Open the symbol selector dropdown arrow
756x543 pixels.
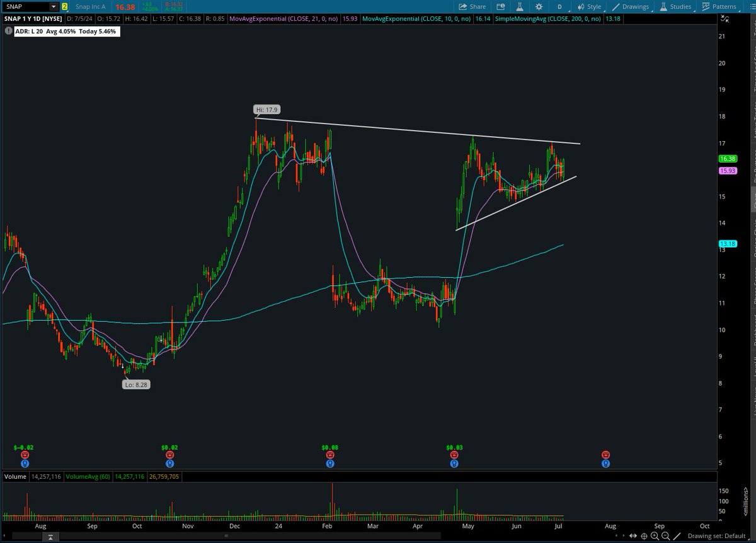pos(54,6)
